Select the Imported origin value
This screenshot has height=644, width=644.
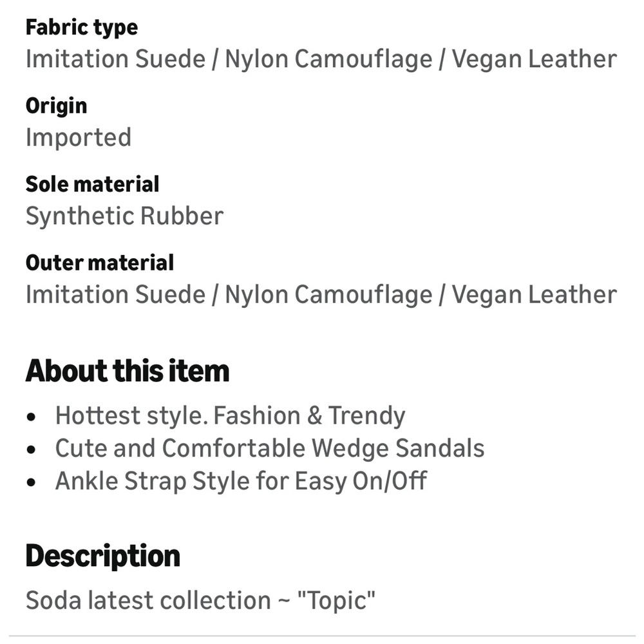pyautogui.click(x=79, y=138)
